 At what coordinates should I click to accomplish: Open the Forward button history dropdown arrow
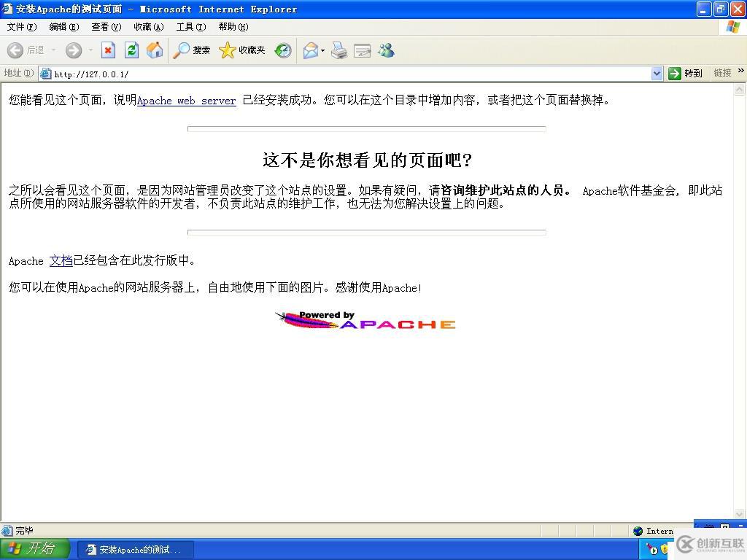pyautogui.click(x=90, y=50)
